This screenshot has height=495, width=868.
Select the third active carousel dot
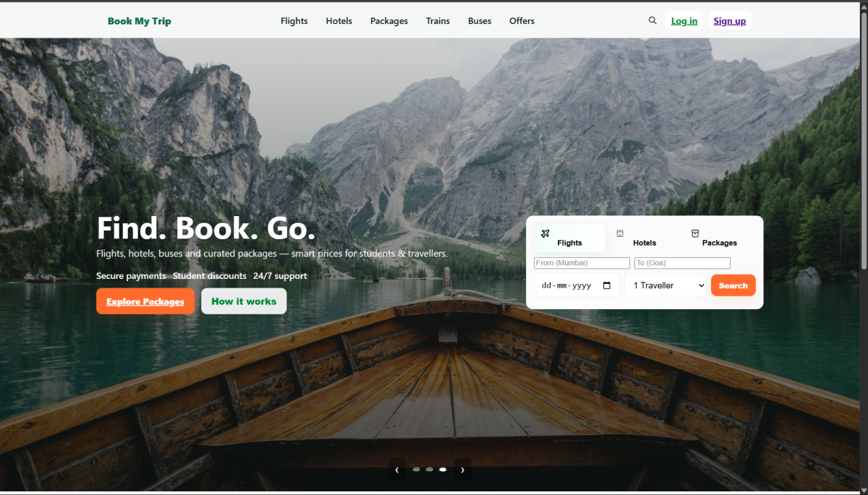click(443, 470)
